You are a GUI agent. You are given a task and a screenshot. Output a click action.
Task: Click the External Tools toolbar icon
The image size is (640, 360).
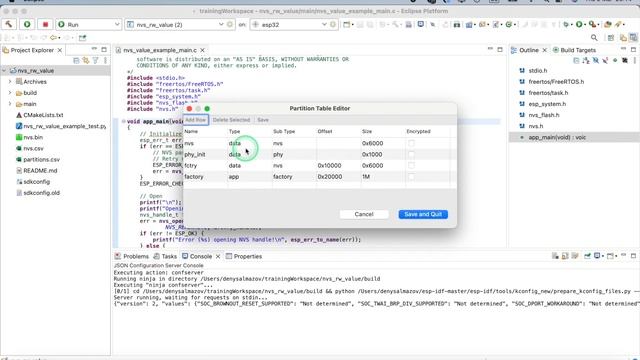point(592,24)
